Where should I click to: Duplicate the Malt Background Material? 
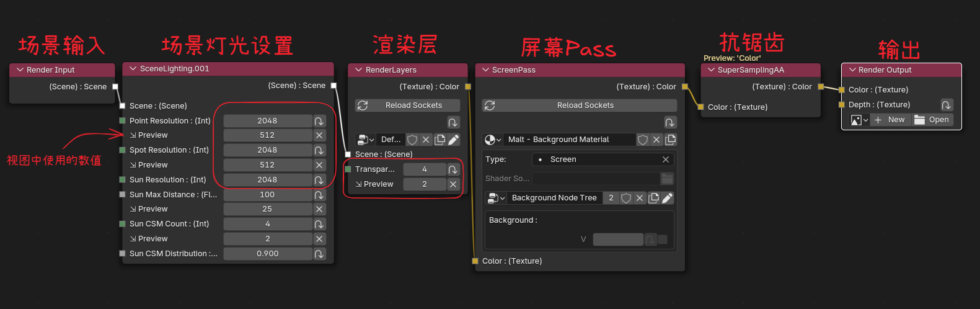(670, 140)
